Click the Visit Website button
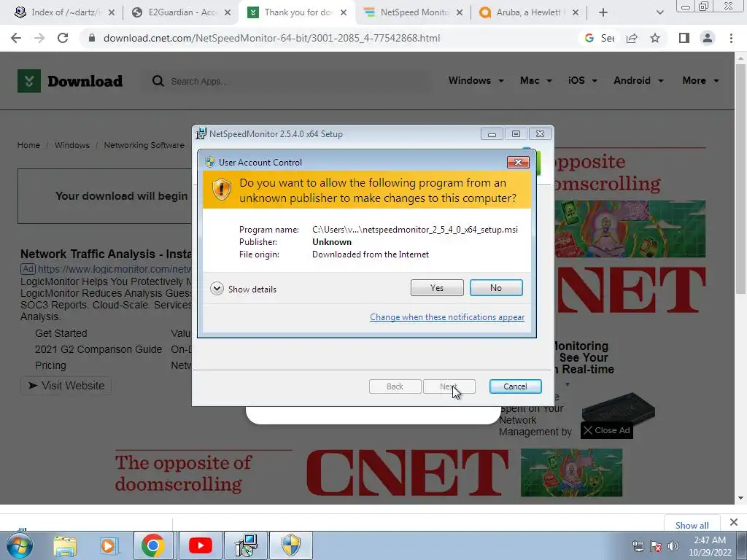This screenshot has height=560, width=747. pyautogui.click(x=66, y=386)
